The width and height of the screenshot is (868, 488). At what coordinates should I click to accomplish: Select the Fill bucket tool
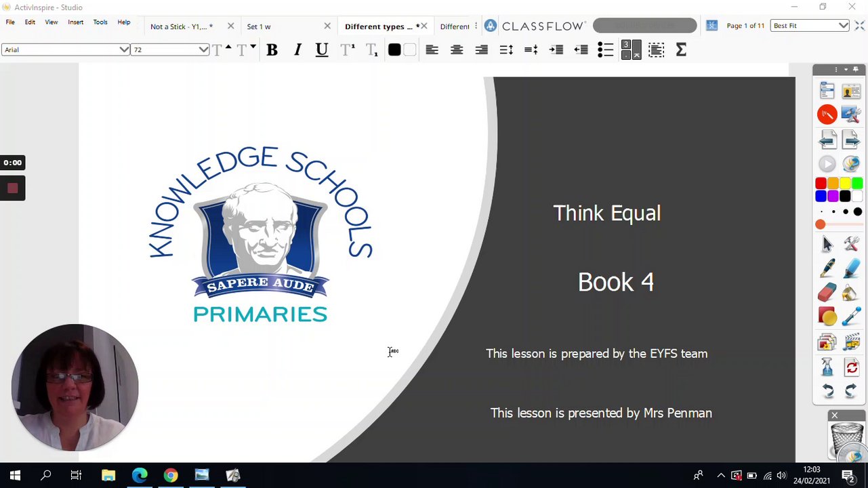click(x=851, y=293)
